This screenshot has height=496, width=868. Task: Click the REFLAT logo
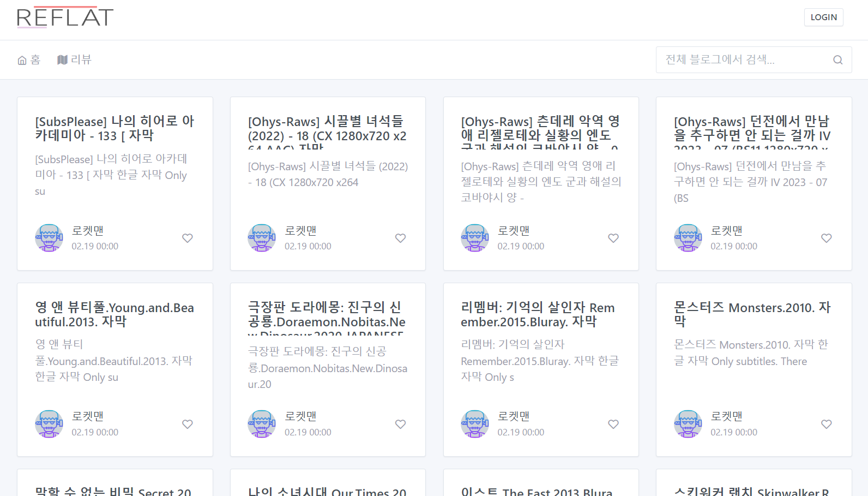[x=65, y=17]
